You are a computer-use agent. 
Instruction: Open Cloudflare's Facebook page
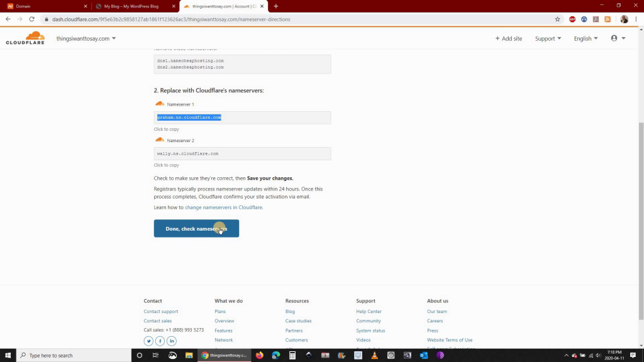(160, 341)
